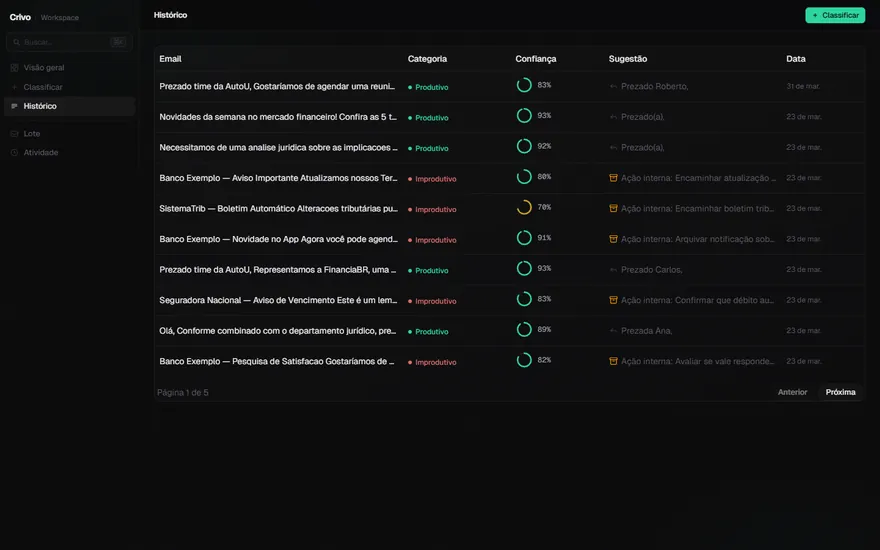This screenshot has width=880, height=550.
Task: Click the 70% yellow confidence ring
Action: point(524,207)
